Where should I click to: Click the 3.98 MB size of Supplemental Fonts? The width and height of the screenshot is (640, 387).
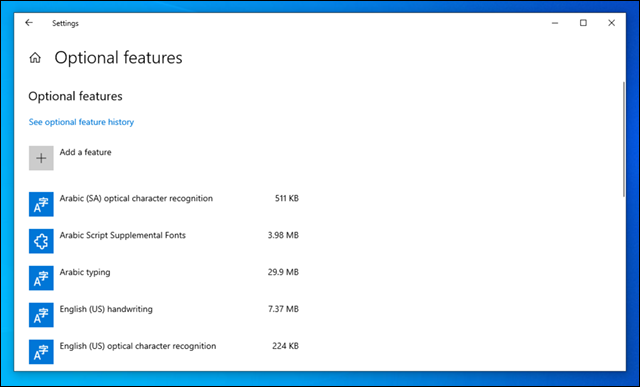tap(283, 235)
